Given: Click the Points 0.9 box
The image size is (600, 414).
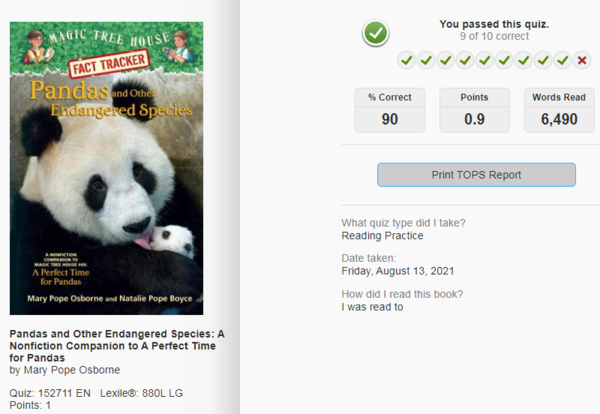Looking at the screenshot, I should pyautogui.click(x=474, y=110).
